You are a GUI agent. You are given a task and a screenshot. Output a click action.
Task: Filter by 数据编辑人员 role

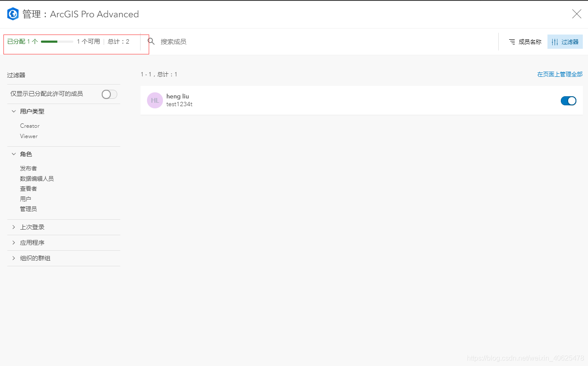[x=37, y=178]
